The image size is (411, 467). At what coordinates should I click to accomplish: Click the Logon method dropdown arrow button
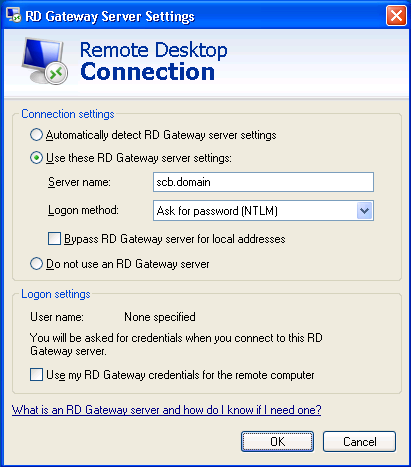[x=364, y=211]
